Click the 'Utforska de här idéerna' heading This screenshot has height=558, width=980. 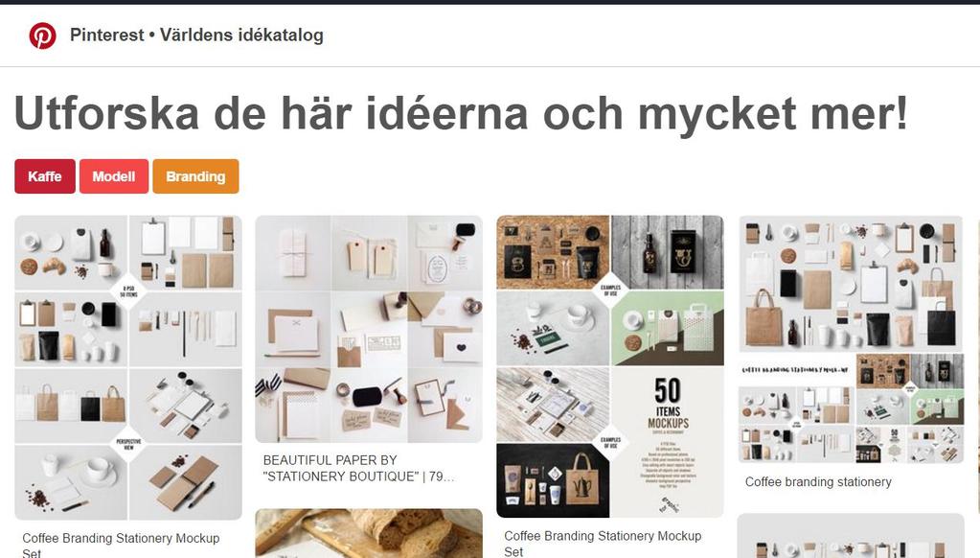pos(461,113)
